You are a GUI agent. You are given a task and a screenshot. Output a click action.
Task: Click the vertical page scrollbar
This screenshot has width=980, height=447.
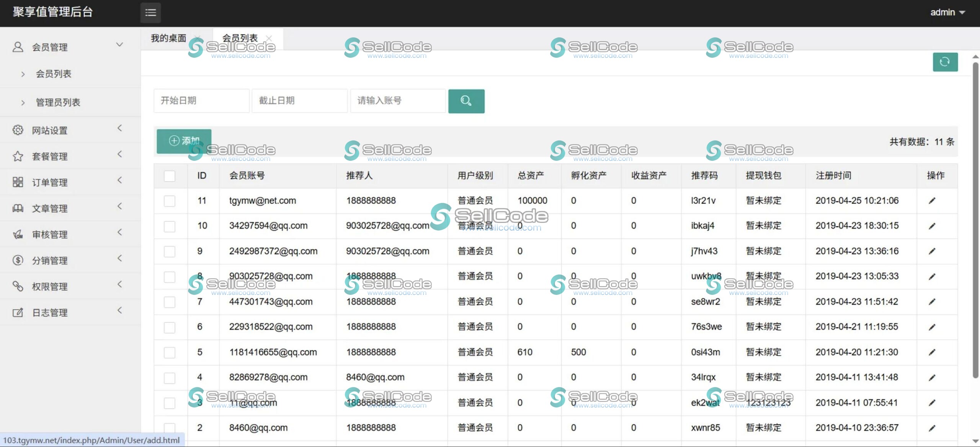[975, 218]
